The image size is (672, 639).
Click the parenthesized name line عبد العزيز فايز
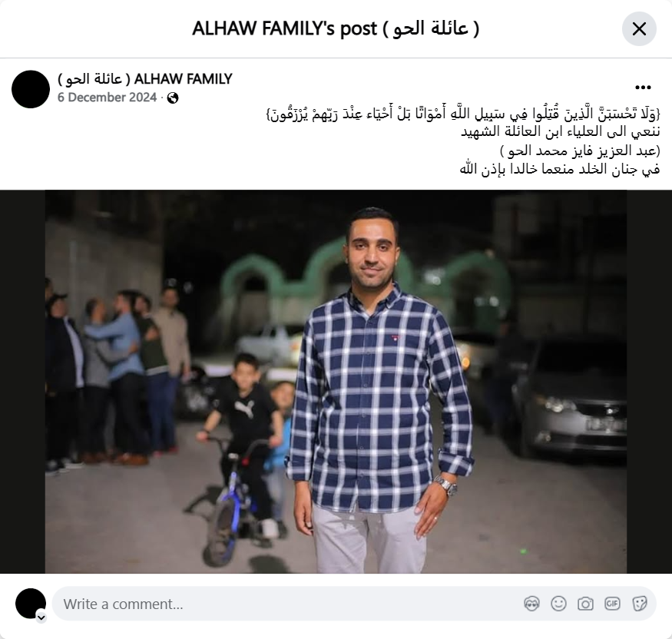tap(581, 151)
